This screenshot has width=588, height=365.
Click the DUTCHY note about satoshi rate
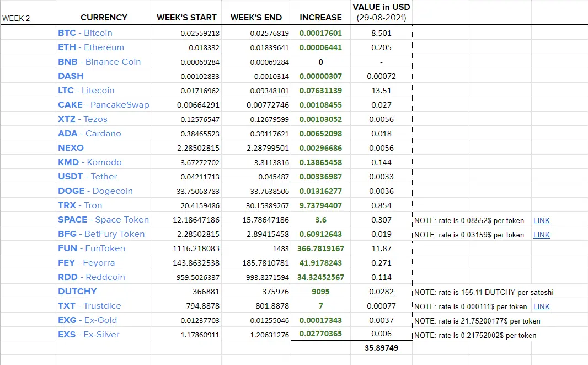pyautogui.click(x=484, y=292)
